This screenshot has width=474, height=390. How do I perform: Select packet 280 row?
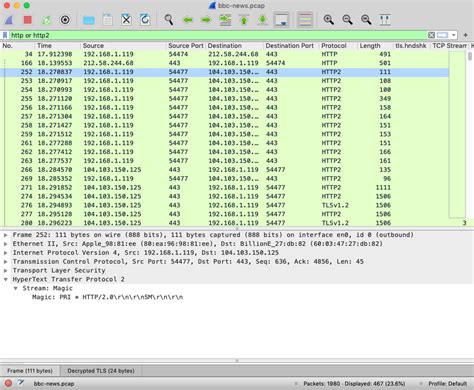(x=224, y=223)
